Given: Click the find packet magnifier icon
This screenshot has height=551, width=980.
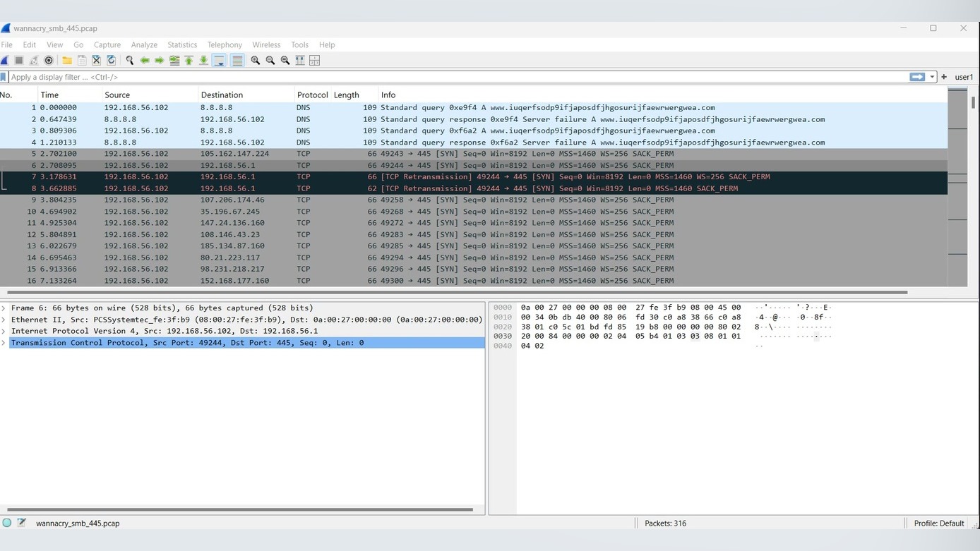Looking at the screenshot, I should [x=130, y=61].
